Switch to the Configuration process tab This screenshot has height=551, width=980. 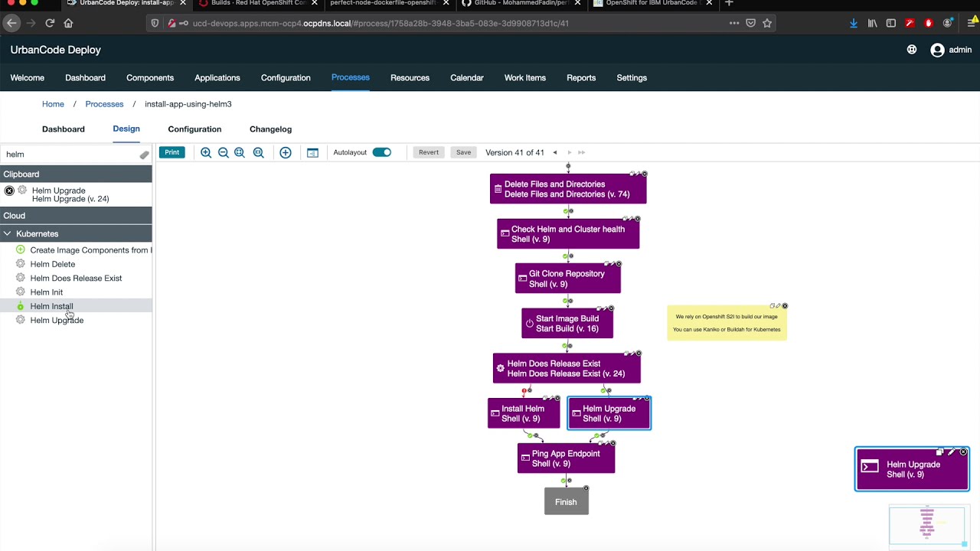pyautogui.click(x=194, y=129)
